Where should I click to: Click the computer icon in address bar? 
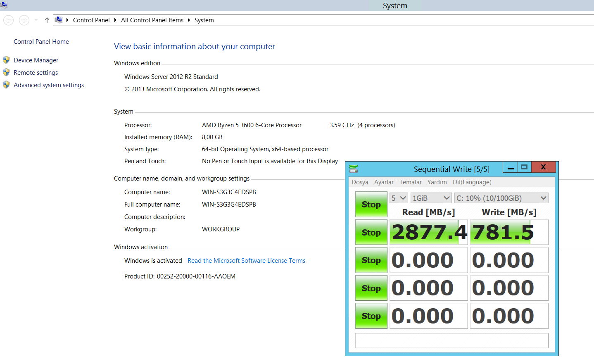[x=59, y=20]
